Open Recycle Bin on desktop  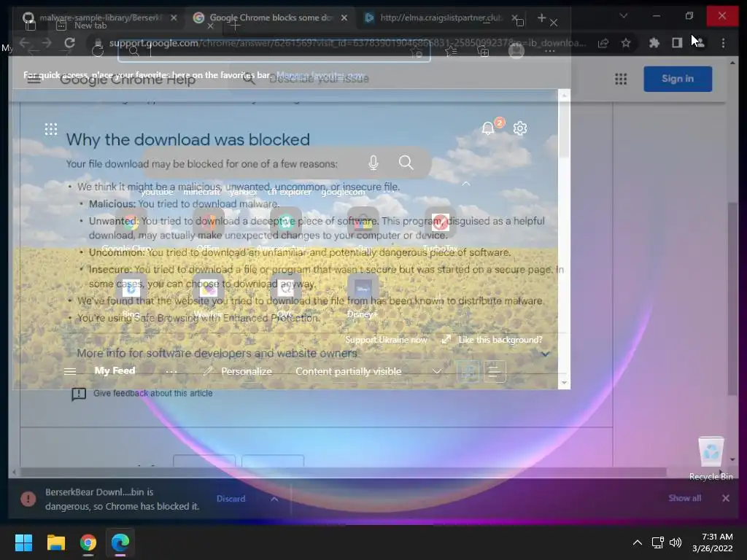711,458
